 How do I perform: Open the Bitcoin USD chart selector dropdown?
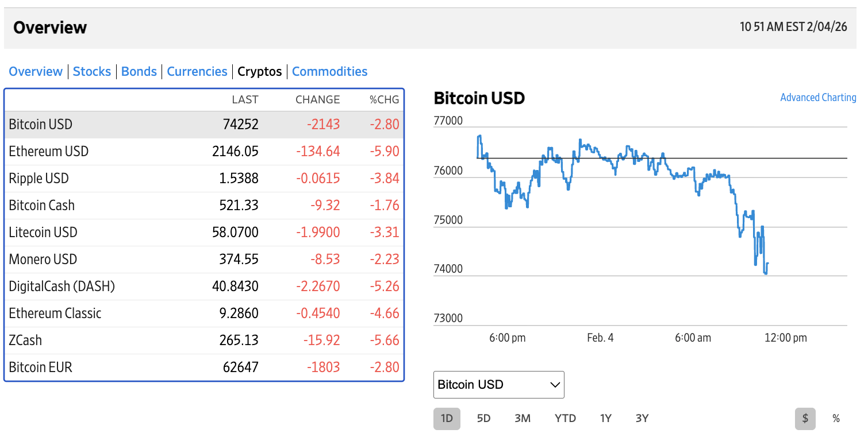(498, 385)
